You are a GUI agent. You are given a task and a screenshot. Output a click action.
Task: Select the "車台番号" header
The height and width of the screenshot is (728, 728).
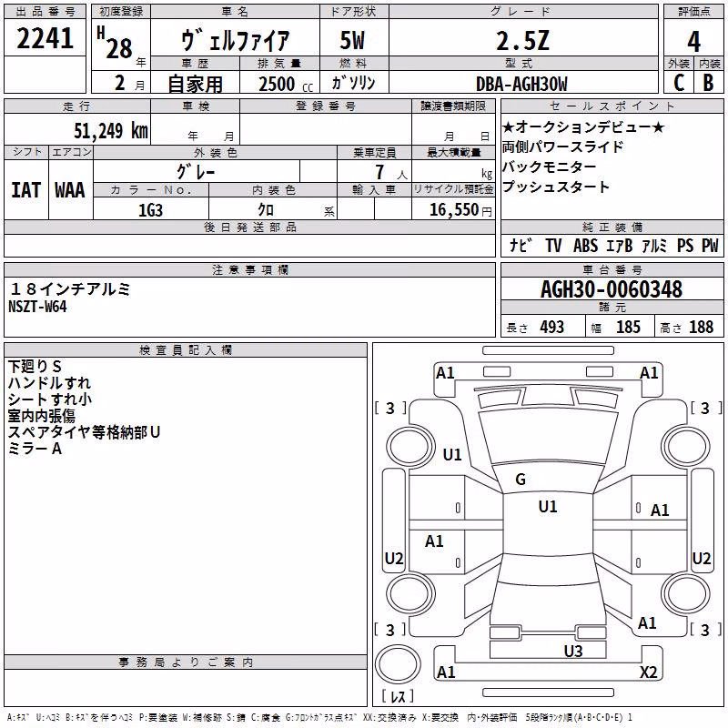[x=612, y=269]
